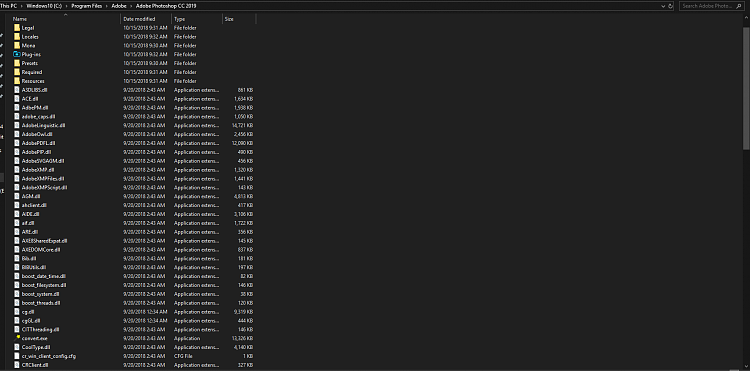The image size is (750, 371).
Task: Click the AdobePDFL.dll file icon
Action: pyautogui.click(x=17, y=143)
